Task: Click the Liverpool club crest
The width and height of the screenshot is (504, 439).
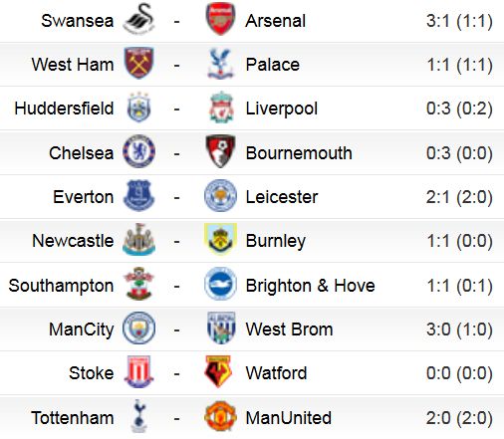Action: [x=221, y=108]
